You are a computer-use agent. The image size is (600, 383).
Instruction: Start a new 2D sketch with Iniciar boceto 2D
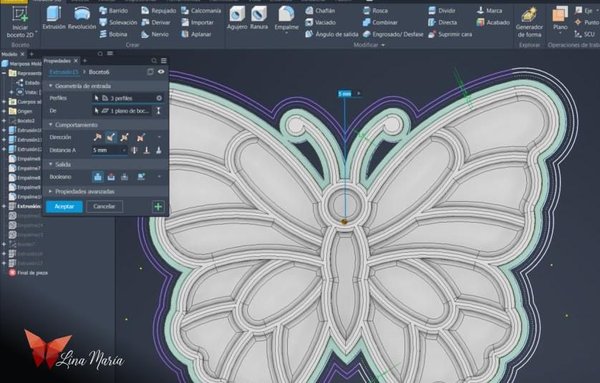(20, 22)
